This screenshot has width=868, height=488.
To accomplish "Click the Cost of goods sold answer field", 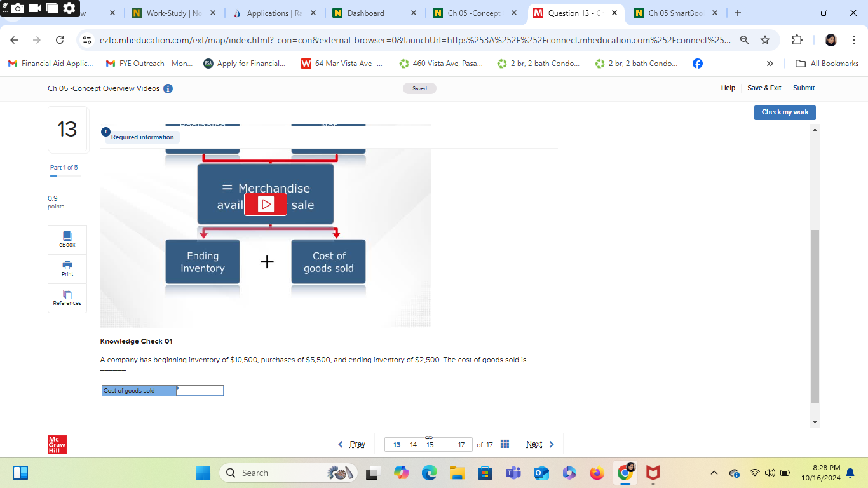I will click(x=200, y=391).
